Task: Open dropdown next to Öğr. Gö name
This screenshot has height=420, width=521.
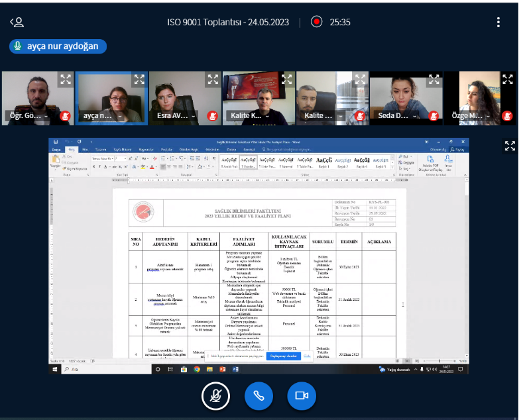Action: [x=46, y=116]
